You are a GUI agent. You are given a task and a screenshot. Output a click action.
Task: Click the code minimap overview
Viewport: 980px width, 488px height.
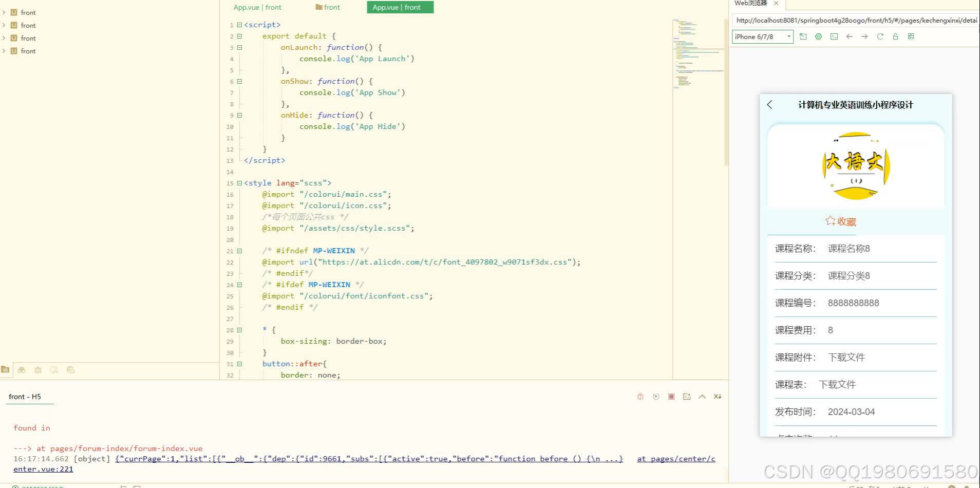[698, 54]
